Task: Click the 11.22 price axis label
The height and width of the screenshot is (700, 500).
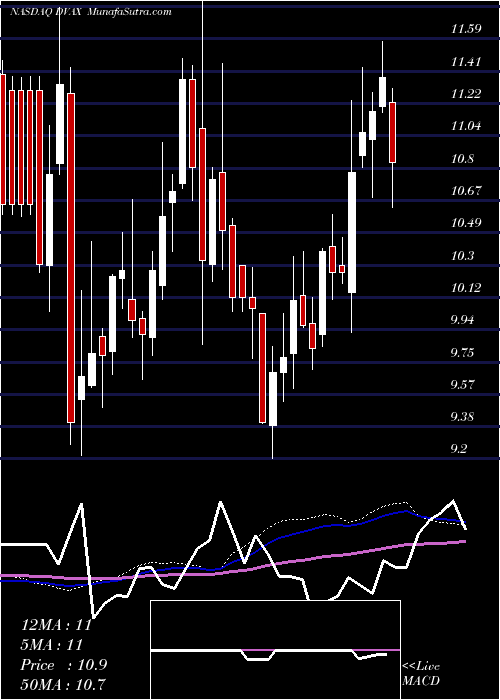Action: click(x=466, y=94)
